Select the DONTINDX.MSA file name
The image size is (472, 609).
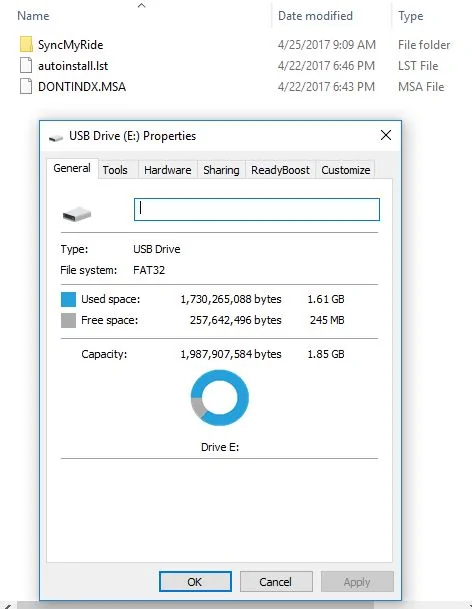click(82, 87)
